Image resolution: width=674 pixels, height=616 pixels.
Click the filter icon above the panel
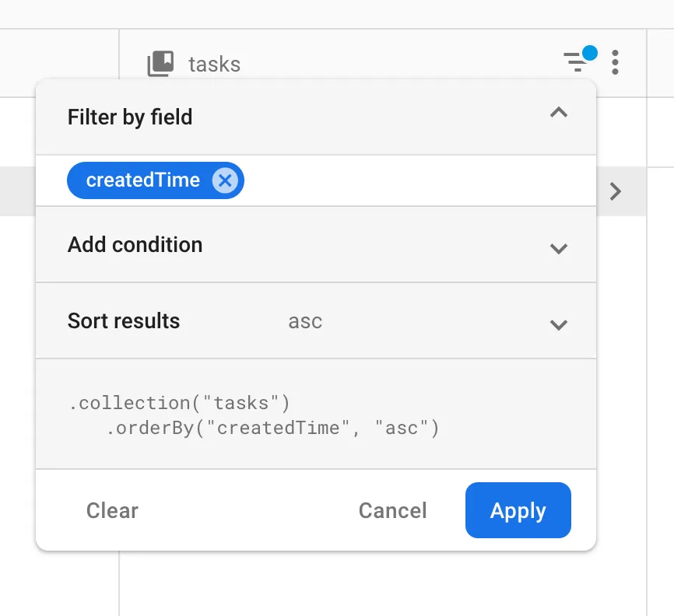click(x=576, y=61)
